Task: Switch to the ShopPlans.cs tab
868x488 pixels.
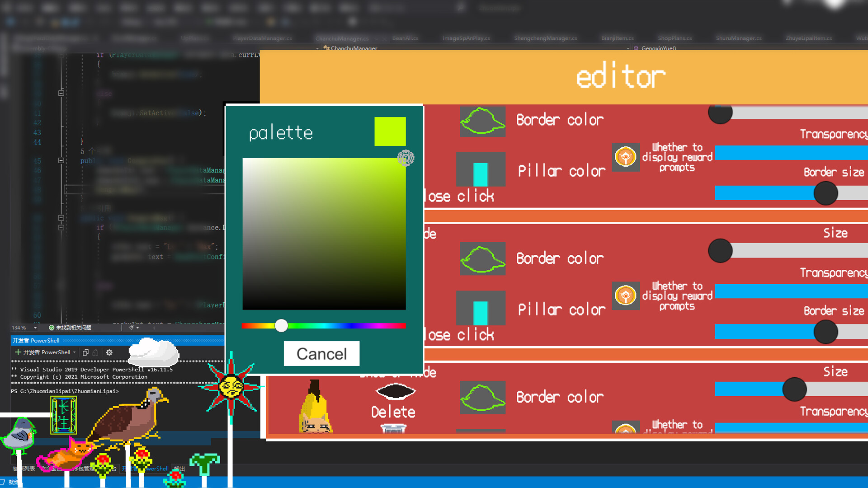Action: point(674,38)
